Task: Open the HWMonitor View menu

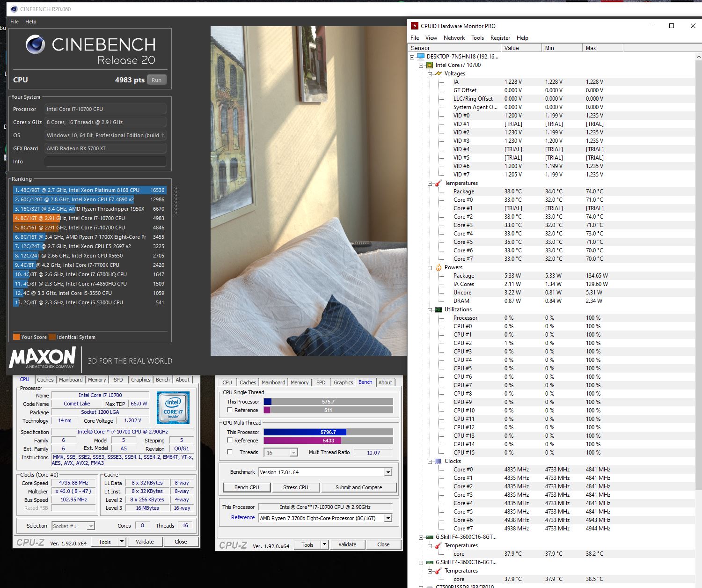Action: (431, 38)
